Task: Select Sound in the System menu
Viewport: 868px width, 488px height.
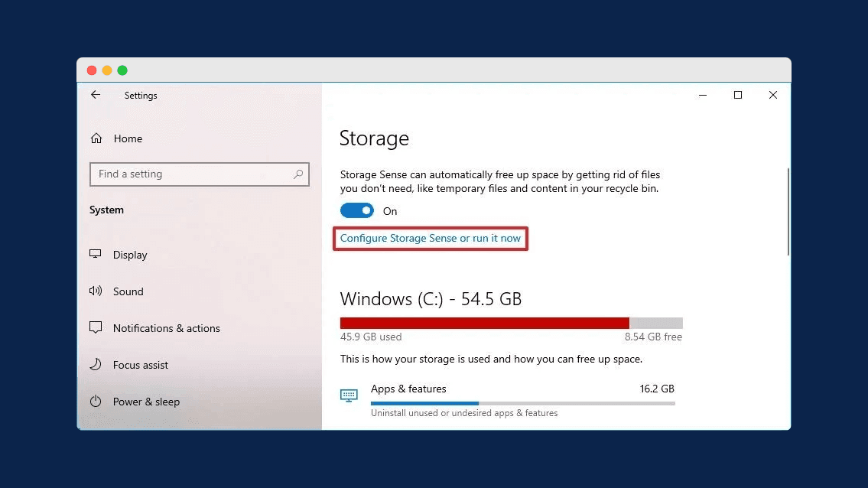Action: 128,291
